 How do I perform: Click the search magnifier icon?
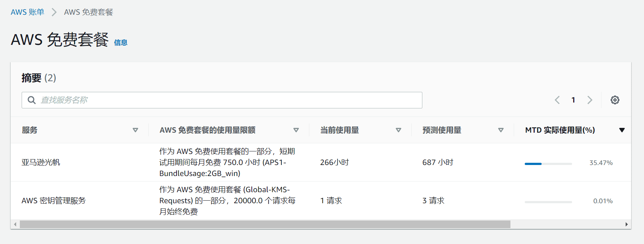coord(32,100)
